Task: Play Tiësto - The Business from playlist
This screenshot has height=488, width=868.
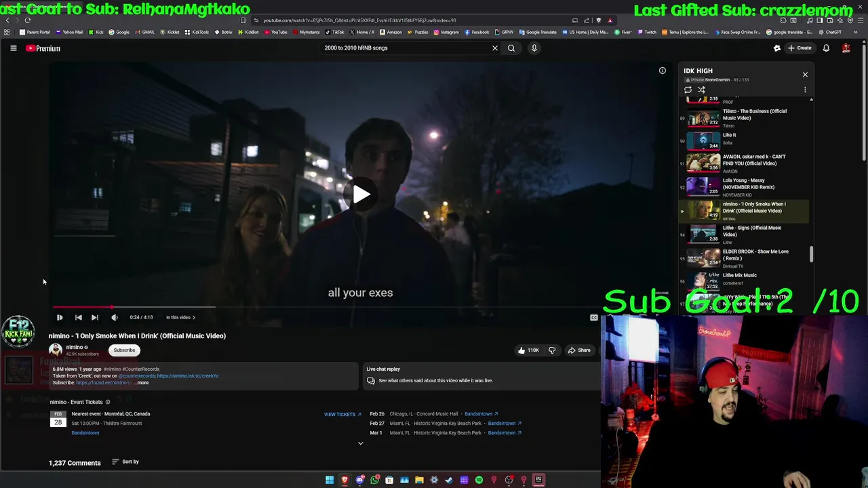Action: pos(745,118)
